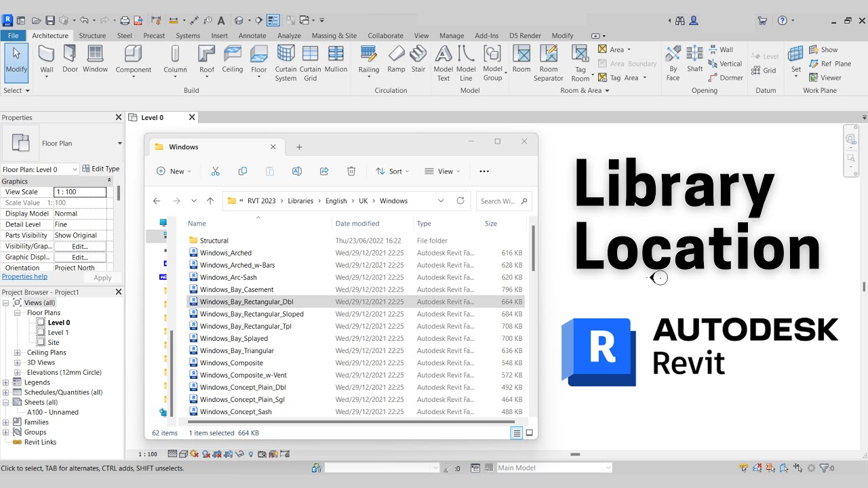The height and width of the screenshot is (488, 868).
Task: Open the D5 Render ribbon tab
Action: coord(525,35)
